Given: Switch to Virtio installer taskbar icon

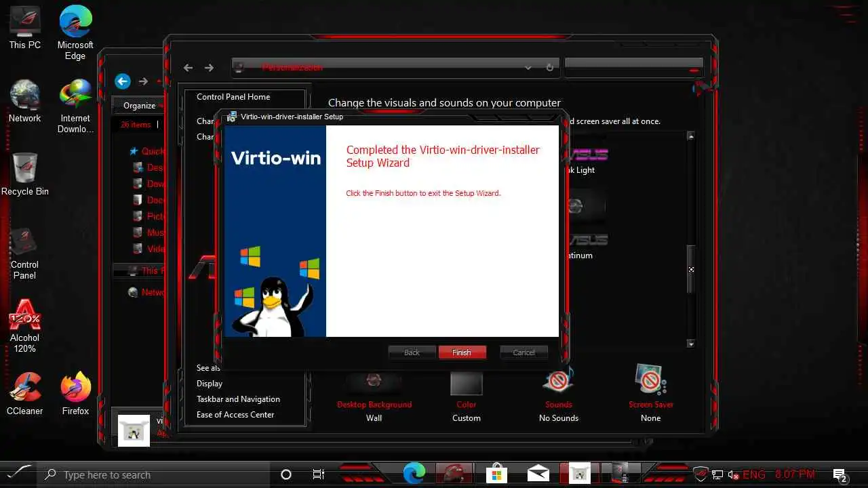Looking at the screenshot, I should pyautogui.click(x=580, y=474).
